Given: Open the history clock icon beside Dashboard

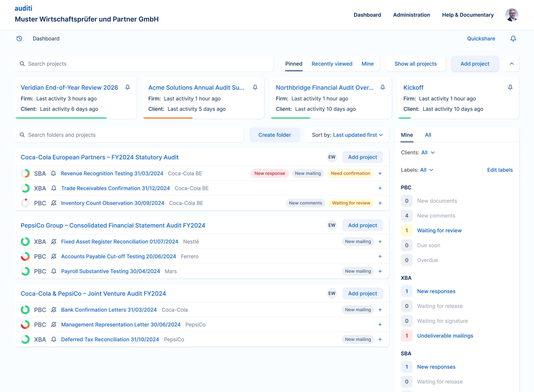Looking at the screenshot, I should click(19, 39).
